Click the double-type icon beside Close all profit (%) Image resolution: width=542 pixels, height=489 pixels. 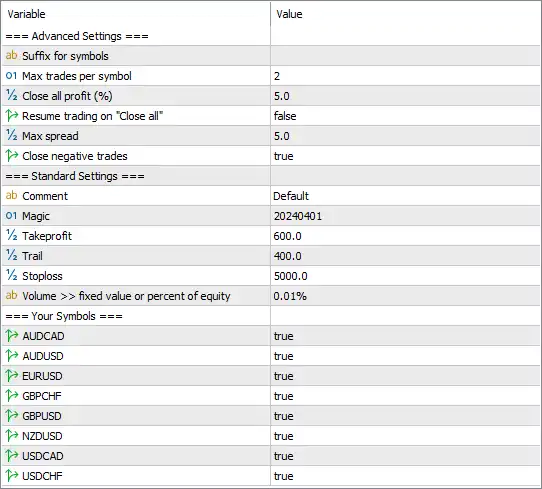pyautogui.click(x=11, y=95)
